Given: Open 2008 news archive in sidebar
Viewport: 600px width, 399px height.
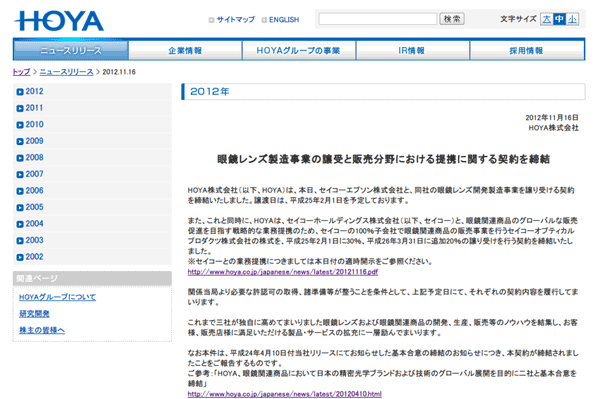Looking at the screenshot, I should point(34,157).
